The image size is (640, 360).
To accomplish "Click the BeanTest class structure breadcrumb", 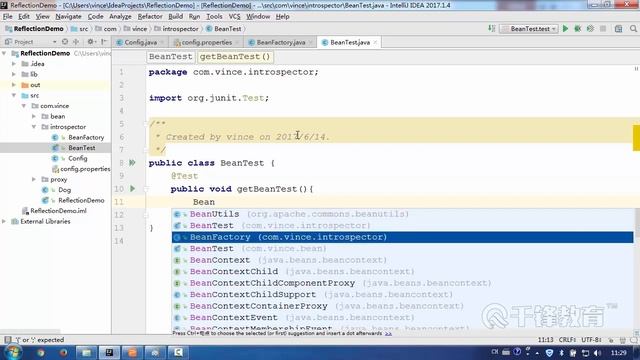I will point(171,57).
